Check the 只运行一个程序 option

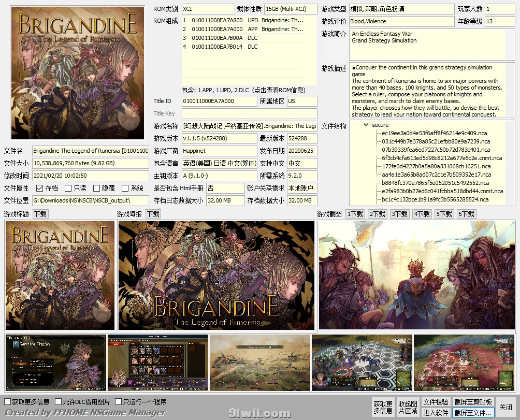(119, 402)
